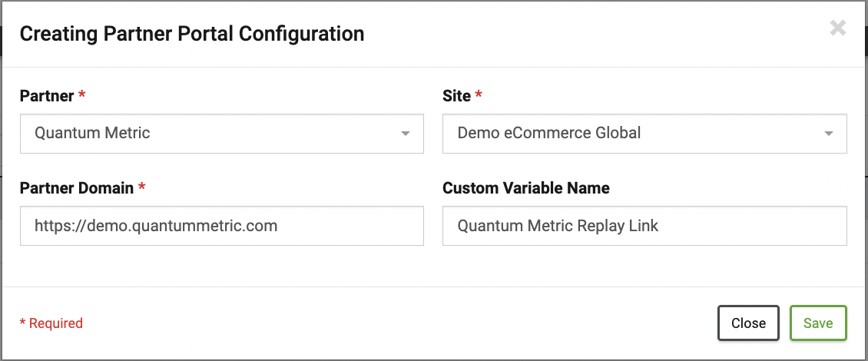Click the Close button

748,323
